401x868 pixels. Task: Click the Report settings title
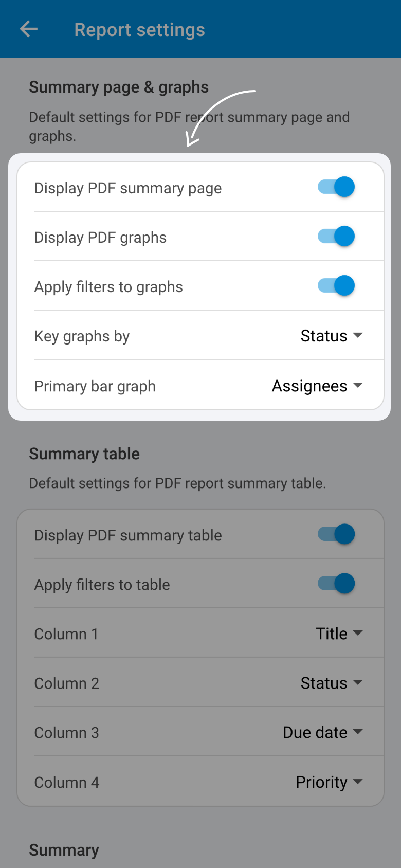point(140,30)
